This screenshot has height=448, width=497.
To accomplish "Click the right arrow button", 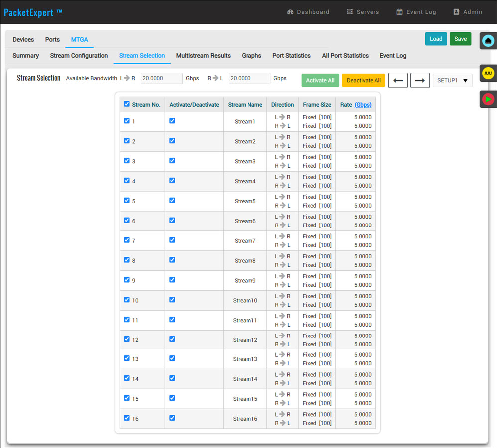I will (x=420, y=80).
